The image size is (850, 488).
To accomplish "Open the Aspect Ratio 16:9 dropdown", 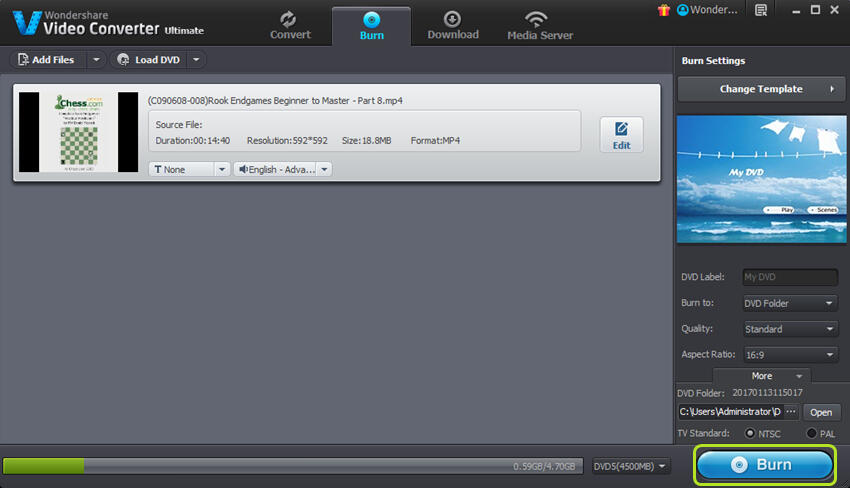I will (x=790, y=355).
